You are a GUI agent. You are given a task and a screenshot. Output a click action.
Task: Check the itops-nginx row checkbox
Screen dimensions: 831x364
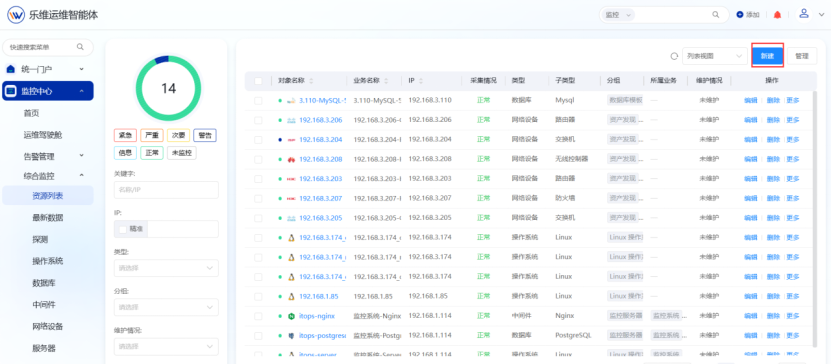coord(258,316)
